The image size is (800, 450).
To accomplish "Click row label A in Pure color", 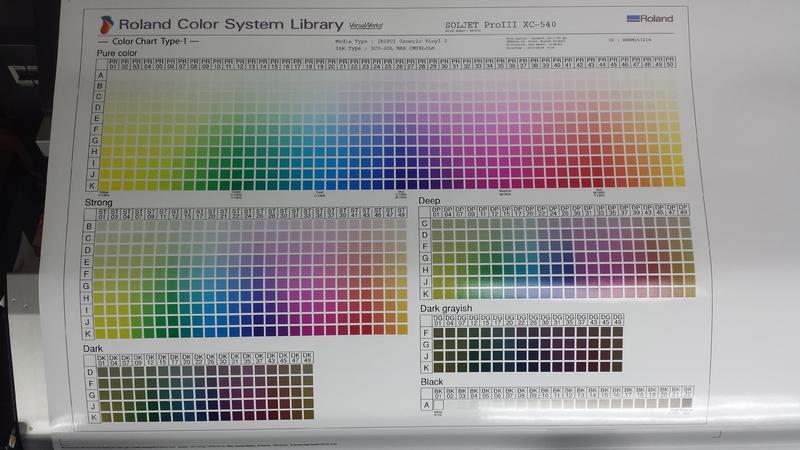I will (x=101, y=75).
